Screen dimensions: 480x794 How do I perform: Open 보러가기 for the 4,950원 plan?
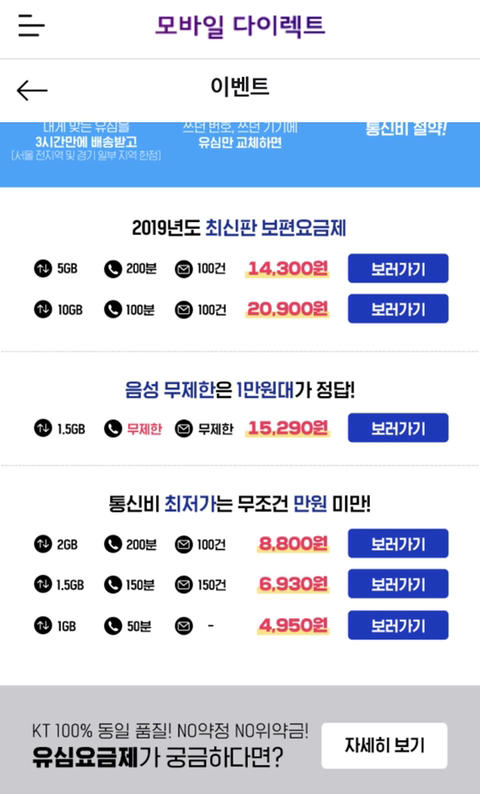coord(398,625)
